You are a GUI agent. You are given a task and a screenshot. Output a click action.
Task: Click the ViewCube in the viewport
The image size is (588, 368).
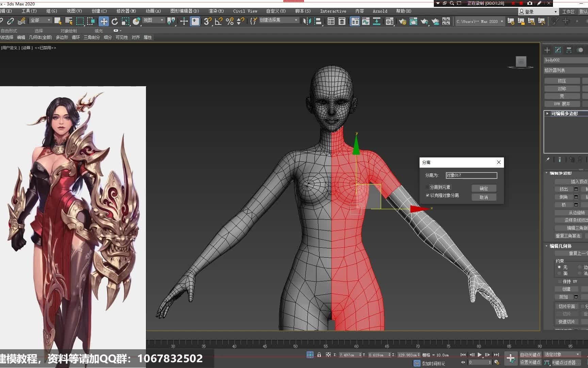(521, 62)
